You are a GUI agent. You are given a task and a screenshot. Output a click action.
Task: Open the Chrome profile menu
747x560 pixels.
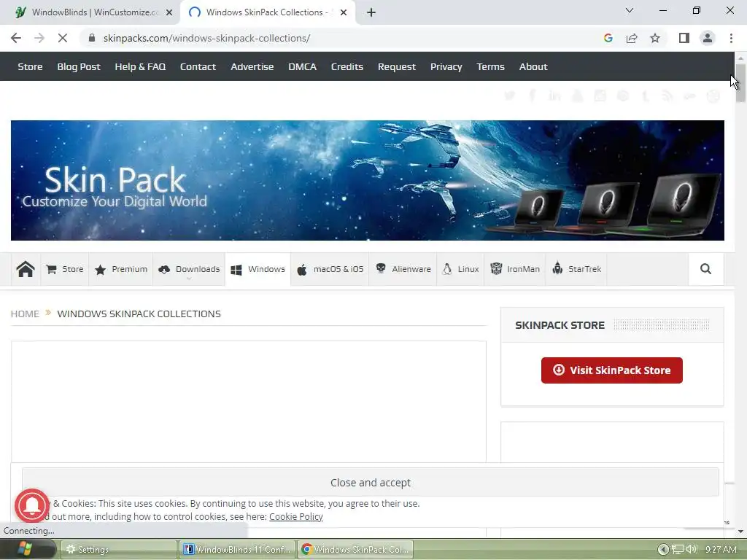(708, 38)
